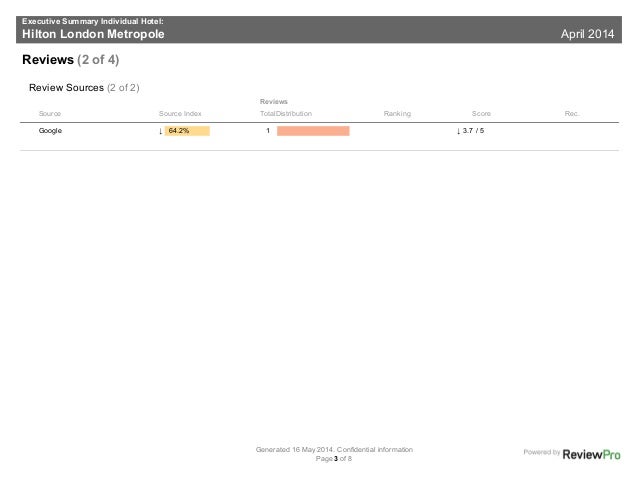Click the Executive Summary Individual Hotel caption
The height and width of the screenshot is (479, 638).
tap(93, 21)
